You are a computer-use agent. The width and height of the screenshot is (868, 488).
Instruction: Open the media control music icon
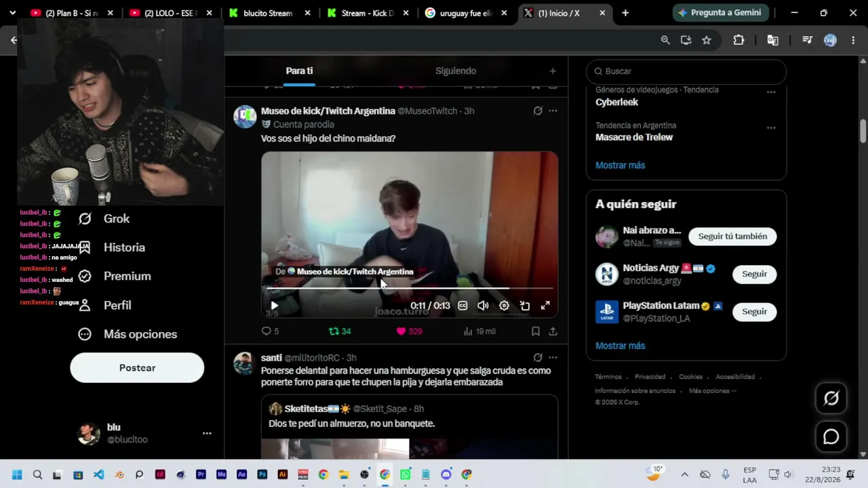click(x=807, y=40)
